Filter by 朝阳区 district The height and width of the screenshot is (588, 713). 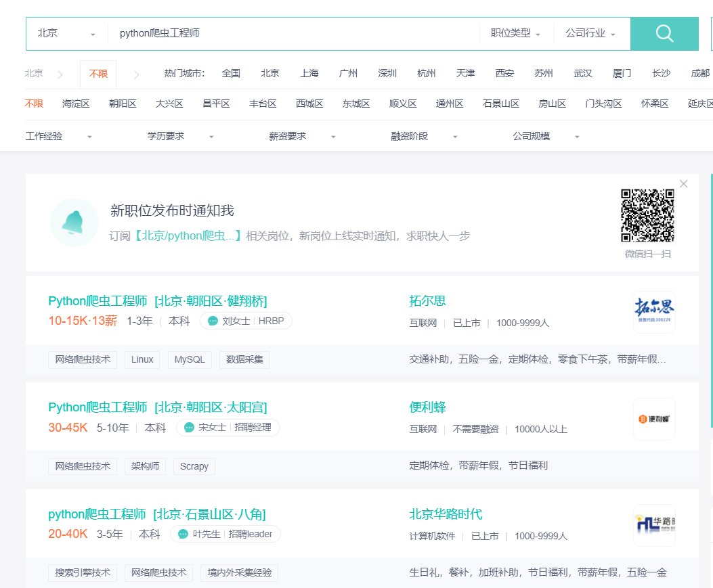123,104
